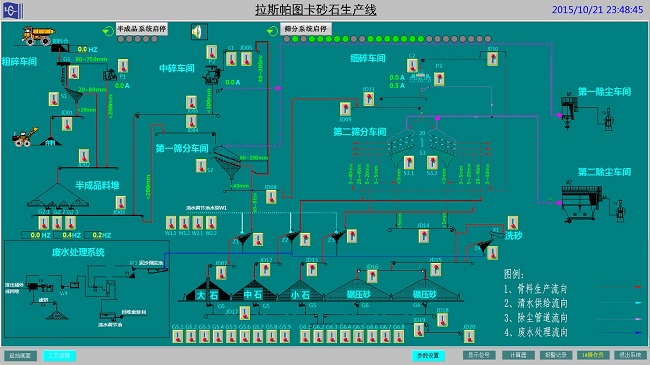Toggle the JD10 conveyor switch
The height and width of the screenshot is (365, 650).
[x=492, y=59]
